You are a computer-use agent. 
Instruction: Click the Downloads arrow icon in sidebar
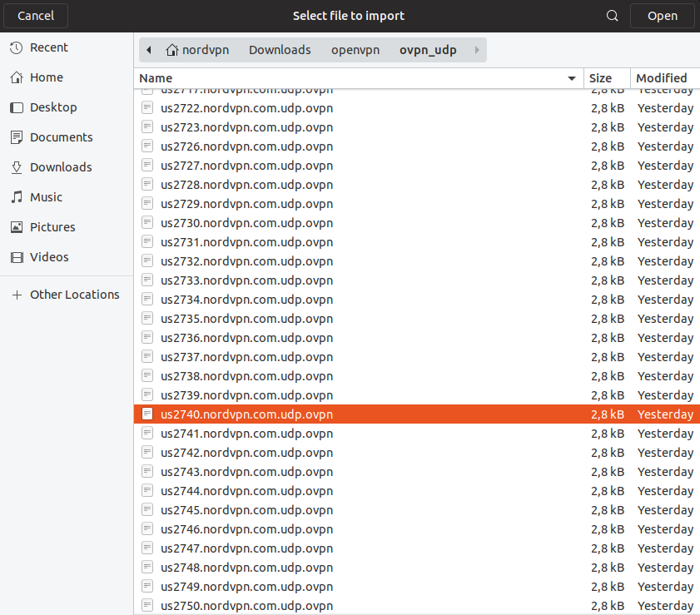point(16,168)
